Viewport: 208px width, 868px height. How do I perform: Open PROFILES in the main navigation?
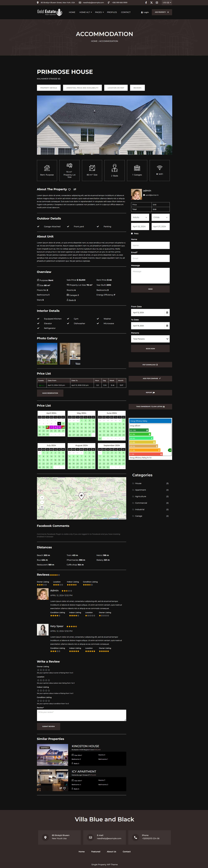click(x=112, y=12)
